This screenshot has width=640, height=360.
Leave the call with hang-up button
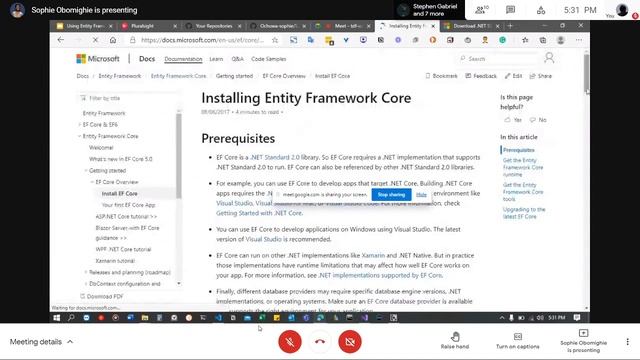(320, 341)
